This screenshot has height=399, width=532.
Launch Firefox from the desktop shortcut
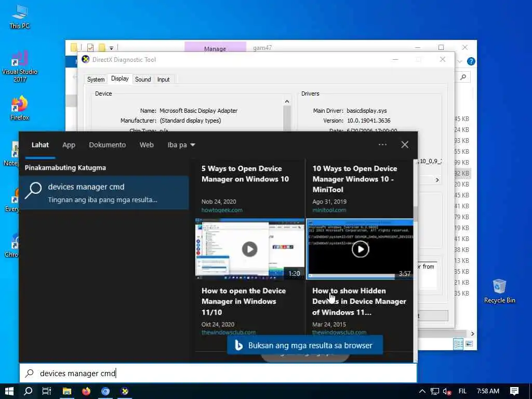click(x=19, y=108)
